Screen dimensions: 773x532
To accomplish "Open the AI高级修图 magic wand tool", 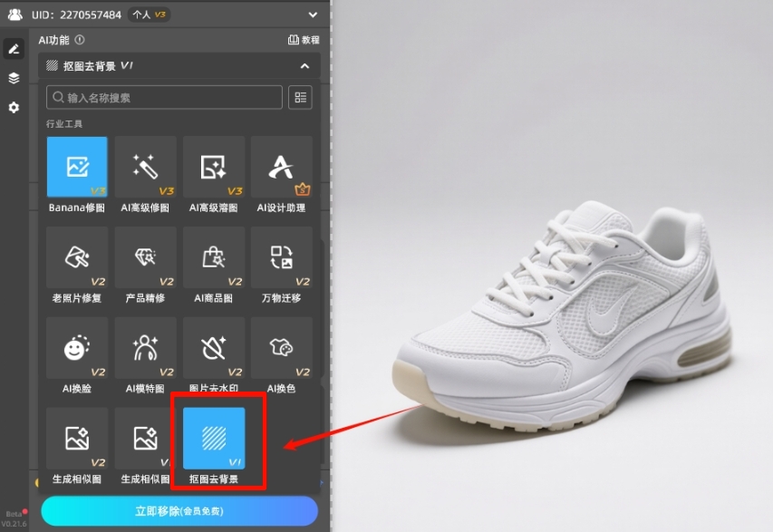I will click(145, 167).
